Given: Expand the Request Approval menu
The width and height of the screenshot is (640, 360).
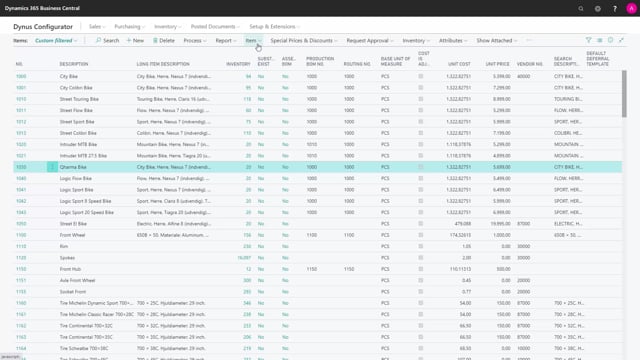Looking at the screenshot, I should (x=370, y=40).
